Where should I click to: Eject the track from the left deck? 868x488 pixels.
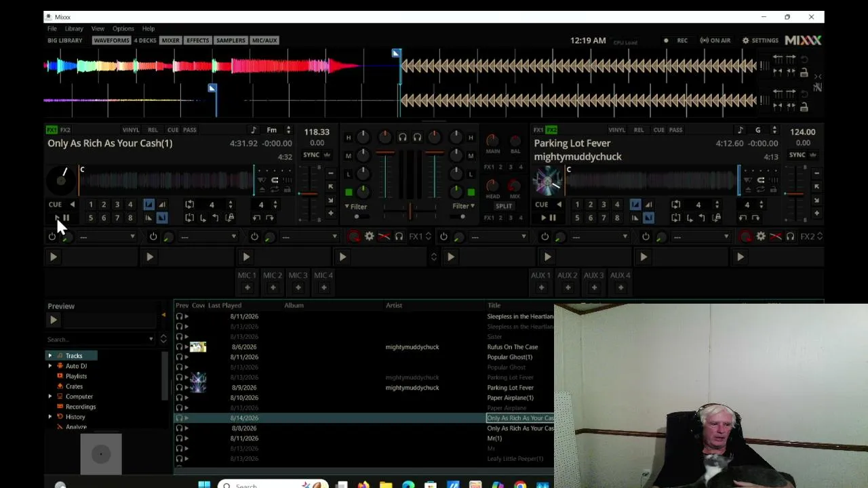(x=262, y=190)
